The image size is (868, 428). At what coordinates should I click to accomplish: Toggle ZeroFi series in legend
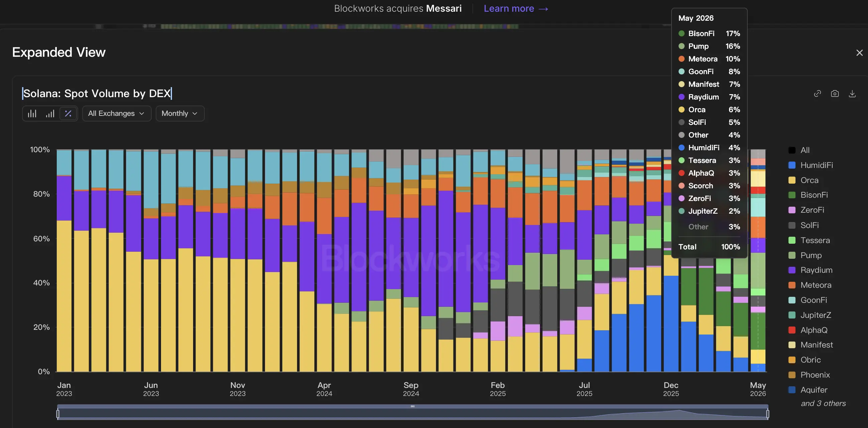pos(806,210)
